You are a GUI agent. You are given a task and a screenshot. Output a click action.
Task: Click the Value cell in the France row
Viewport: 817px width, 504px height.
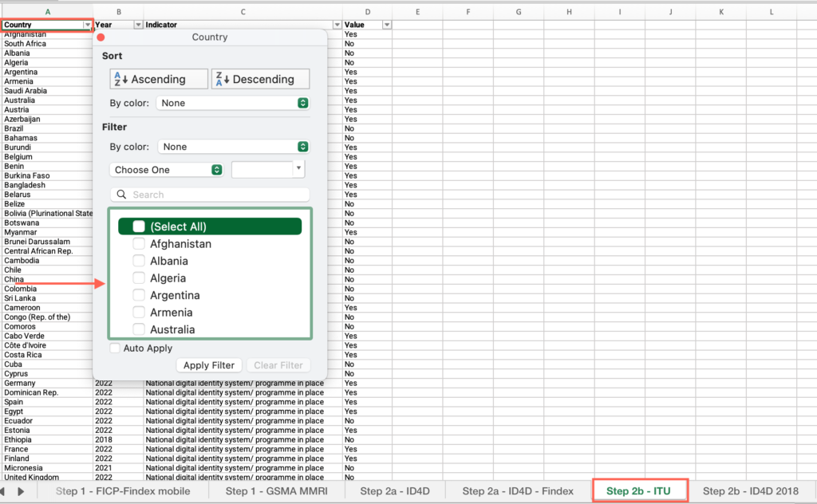click(x=367, y=449)
